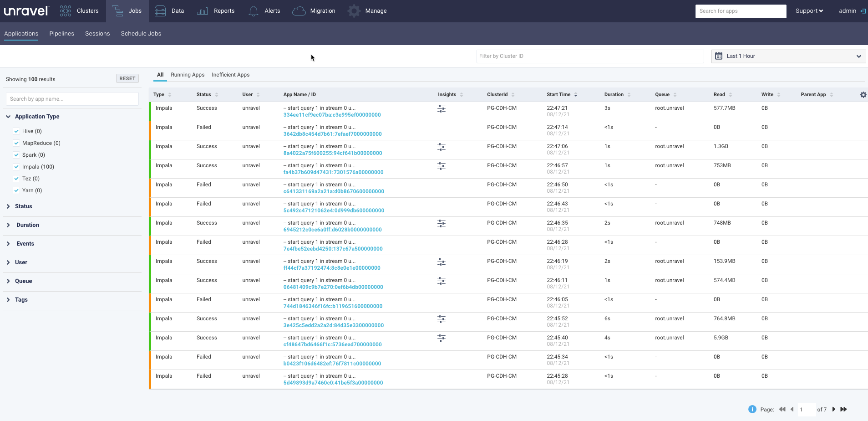Click the unravel logo
The image size is (868, 421).
26,11
